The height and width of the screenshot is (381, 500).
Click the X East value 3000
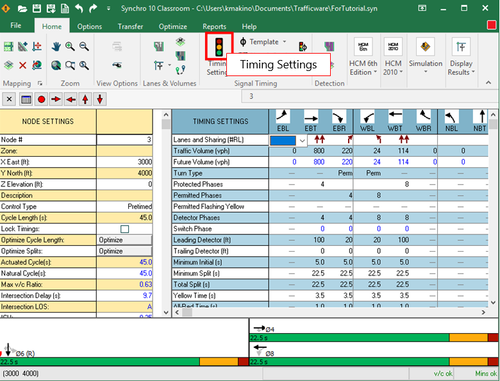[125, 162]
